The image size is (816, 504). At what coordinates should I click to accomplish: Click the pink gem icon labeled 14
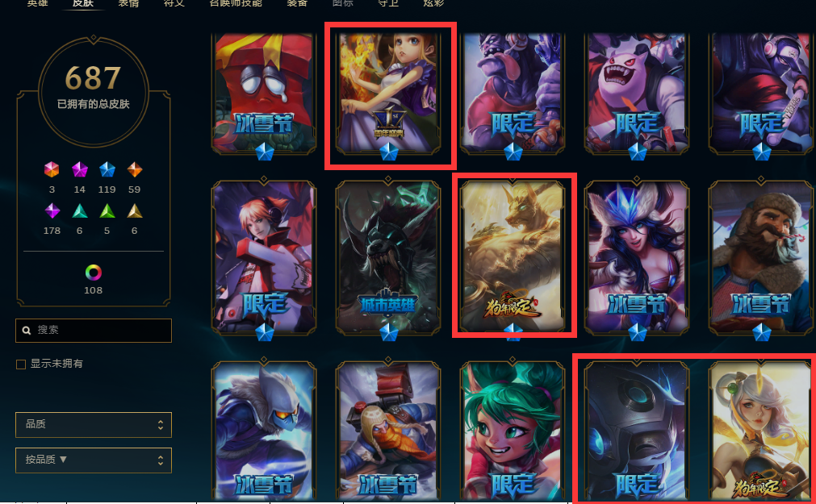[80, 169]
